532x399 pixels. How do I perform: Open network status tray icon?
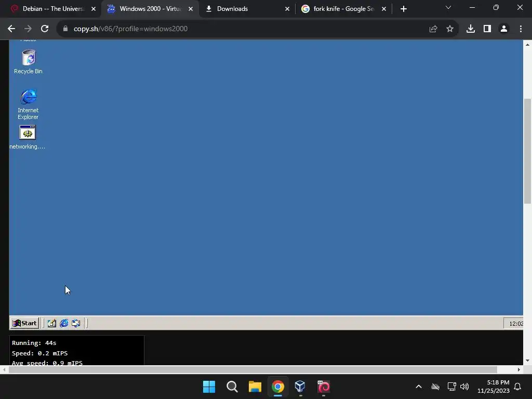point(451,387)
